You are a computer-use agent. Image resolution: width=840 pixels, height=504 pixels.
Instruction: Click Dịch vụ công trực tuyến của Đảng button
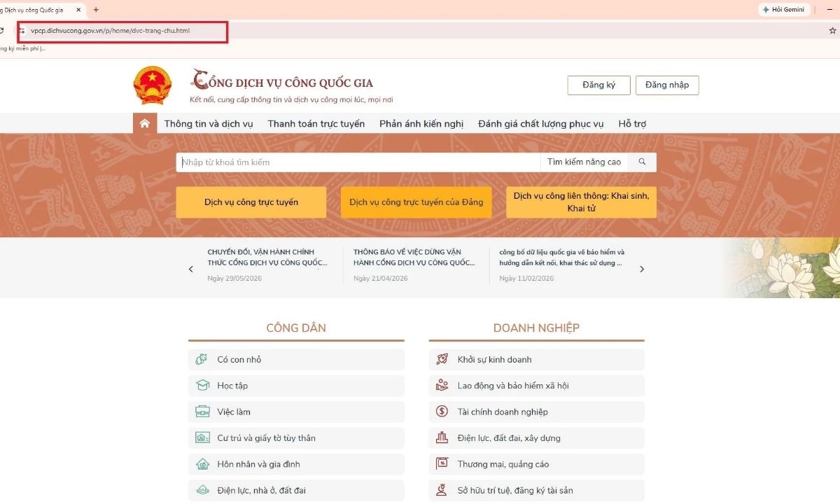pos(416,202)
